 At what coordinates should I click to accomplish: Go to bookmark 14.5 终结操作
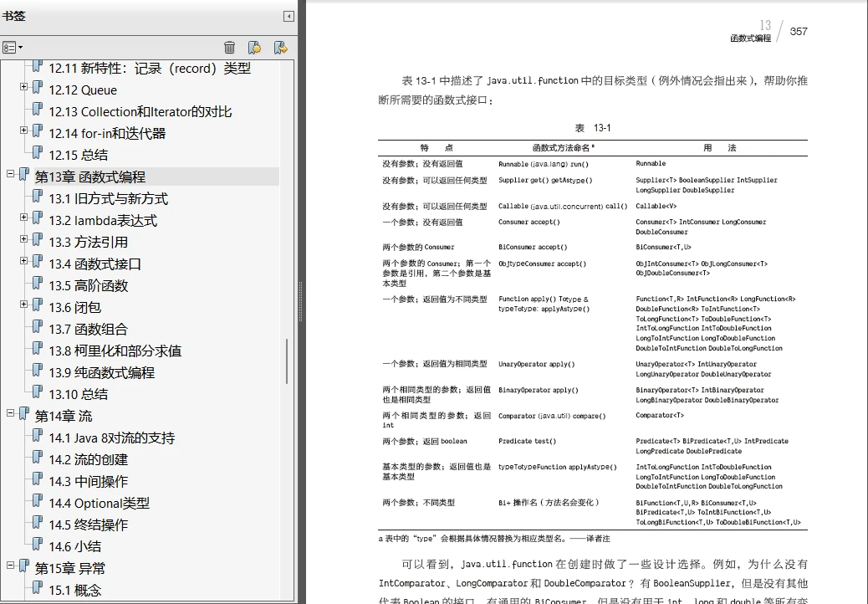coord(88,525)
